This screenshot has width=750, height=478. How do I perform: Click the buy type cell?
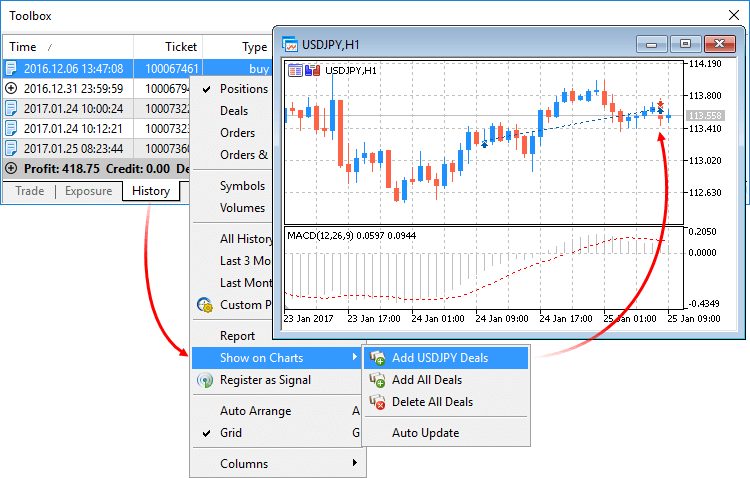(x=259, y=69)
